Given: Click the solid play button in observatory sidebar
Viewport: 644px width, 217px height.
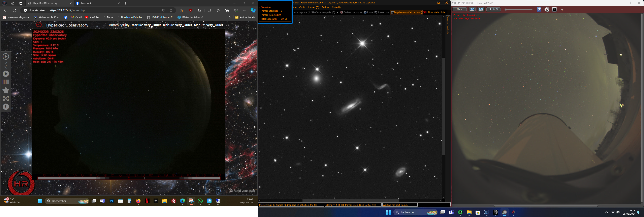Looking at the screenshot, I should coord(6,74).
